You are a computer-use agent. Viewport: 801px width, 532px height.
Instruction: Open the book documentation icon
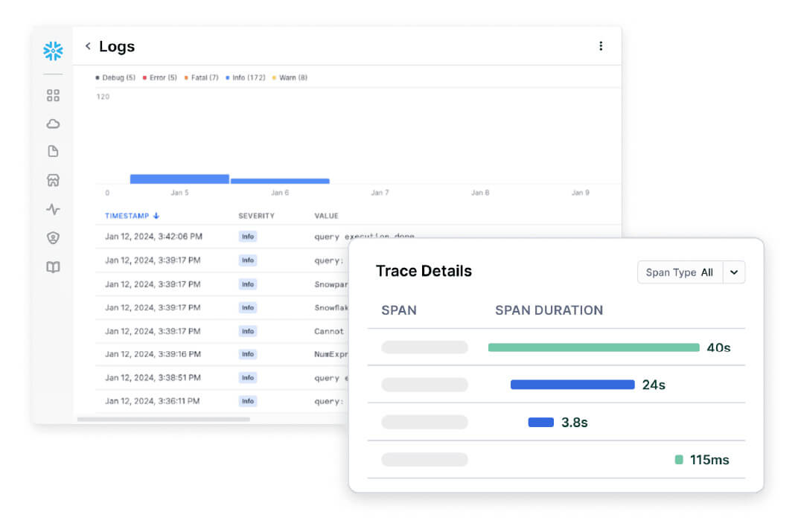[53, 267]
